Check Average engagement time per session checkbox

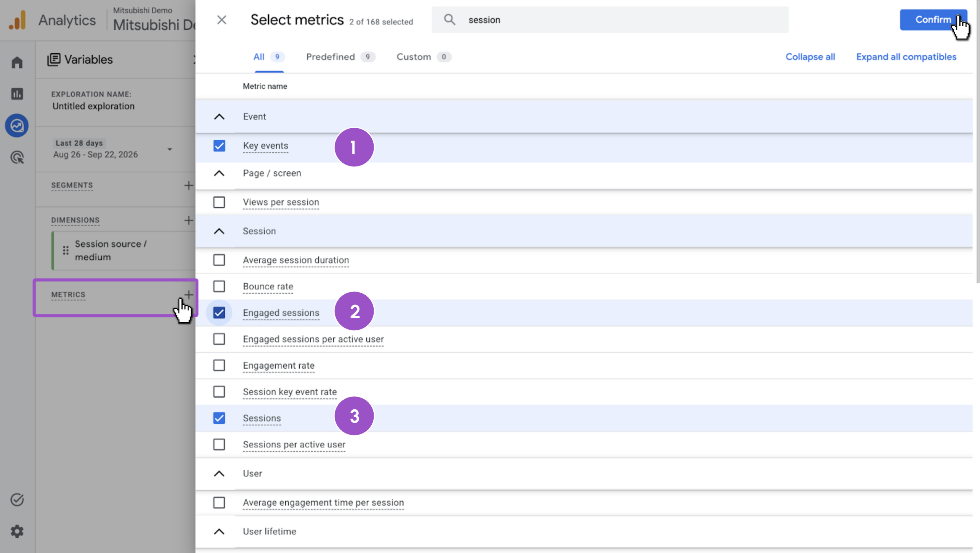click(x=219, y=502)
